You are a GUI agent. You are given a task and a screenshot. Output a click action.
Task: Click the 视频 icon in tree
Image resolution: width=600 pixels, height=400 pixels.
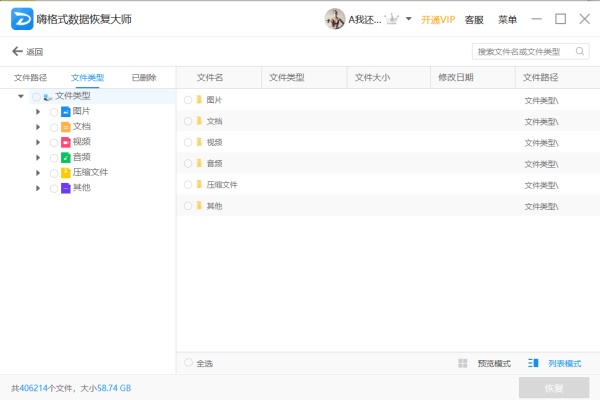pos(66,142)
